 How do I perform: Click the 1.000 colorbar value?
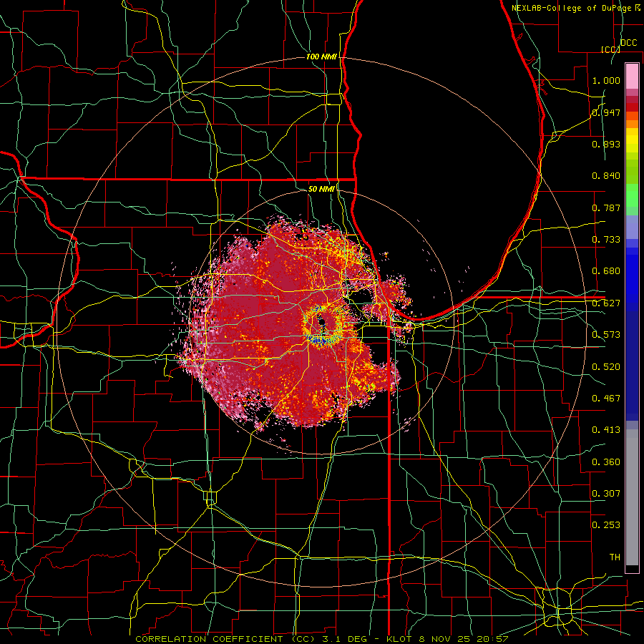pyautogui.click(x=606, y=80)
